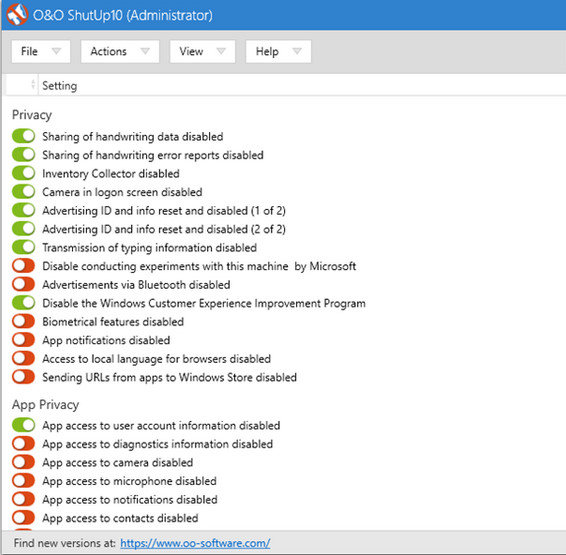Toggle Sharing of handwriting error reports switch
The image size is (566, 555).
23,154
